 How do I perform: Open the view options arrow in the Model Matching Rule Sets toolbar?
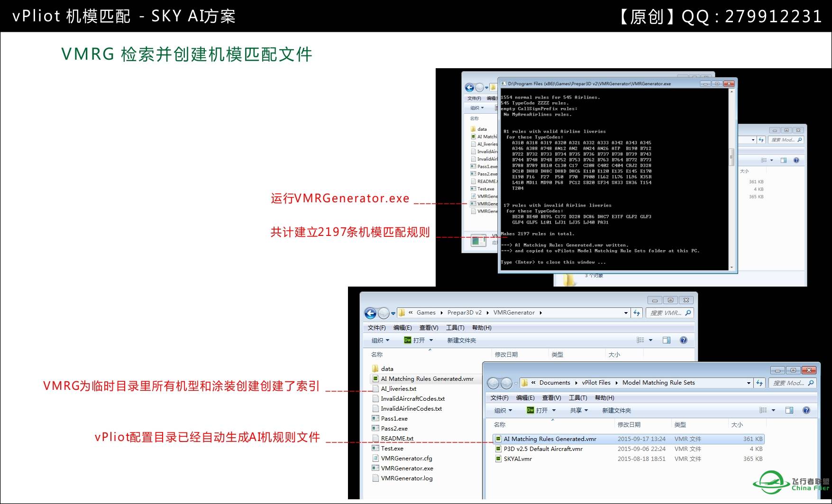pos(773,410)
